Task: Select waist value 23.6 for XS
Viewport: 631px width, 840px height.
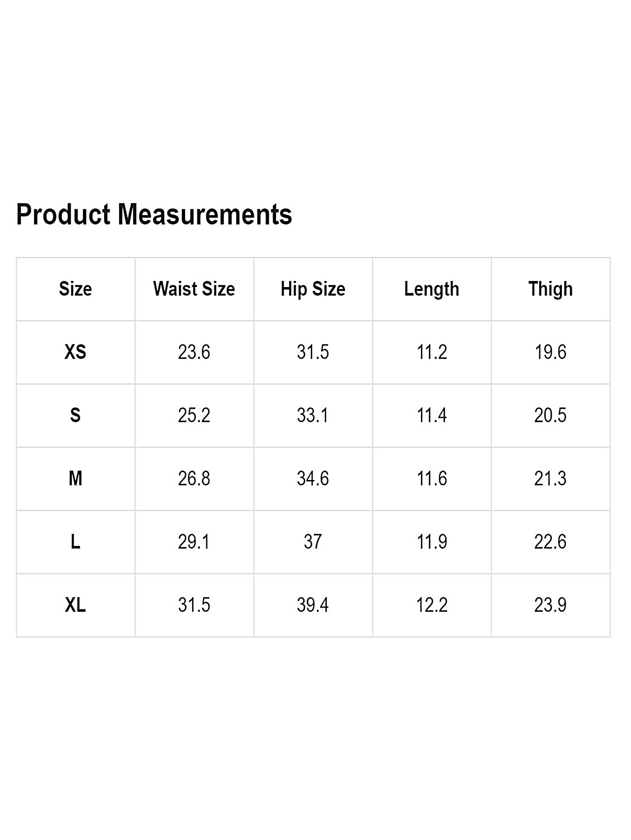Action: 194,352
